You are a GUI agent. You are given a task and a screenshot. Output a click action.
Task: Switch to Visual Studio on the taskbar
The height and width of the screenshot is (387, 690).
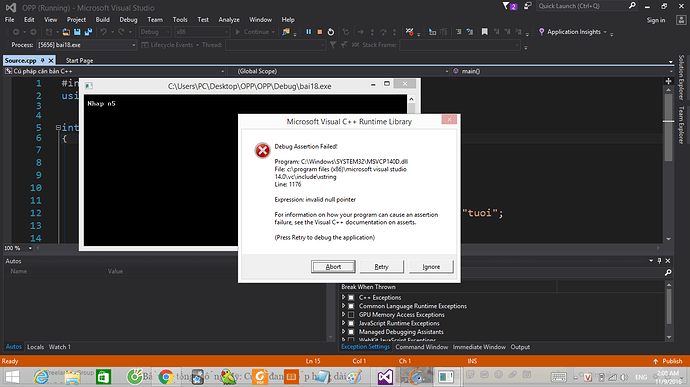(x=385, y=377)
